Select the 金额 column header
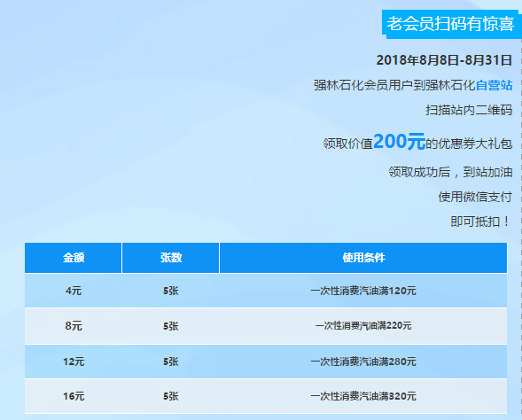The width and height of the screenshot is (522, 420). point(74,258)
